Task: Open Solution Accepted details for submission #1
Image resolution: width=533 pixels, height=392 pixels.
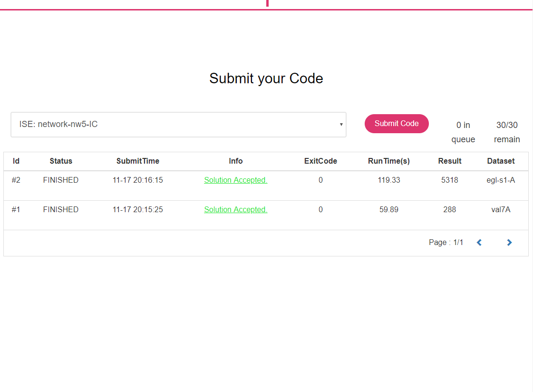Action: point(235,209)
